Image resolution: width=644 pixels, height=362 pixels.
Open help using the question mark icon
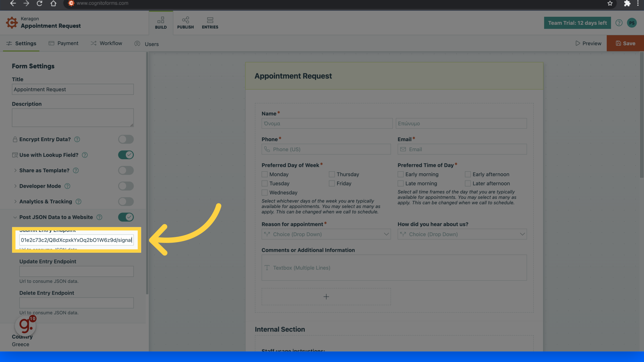click(x=619, y=23)
